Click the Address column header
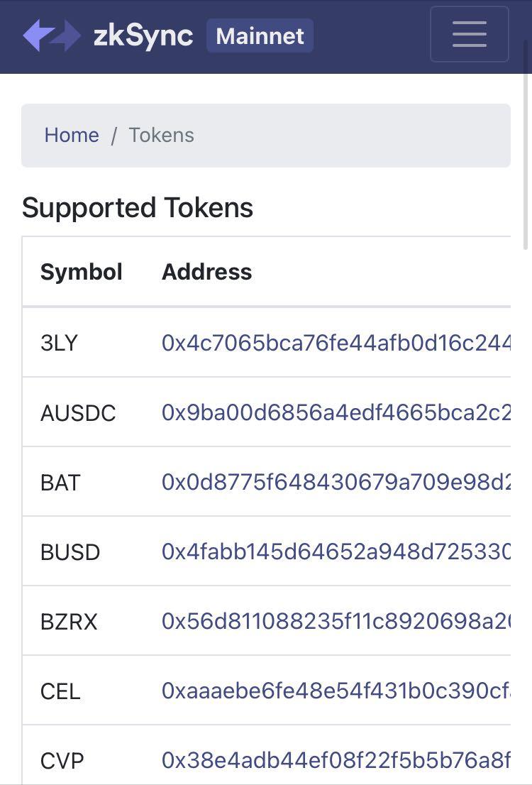The width and height of the screenshot is (532, 785). tap(206, 272)
